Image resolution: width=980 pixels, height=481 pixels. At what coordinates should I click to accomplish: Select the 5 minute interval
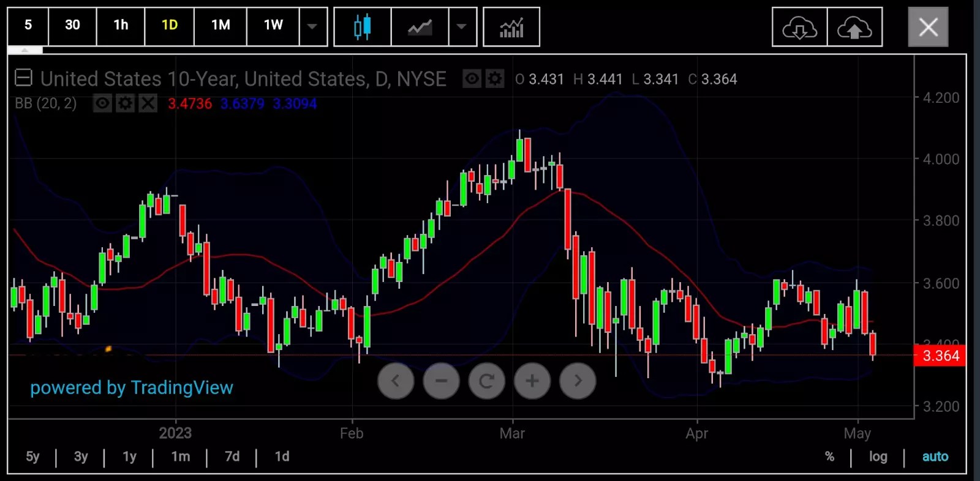click(x=28, y=26)
